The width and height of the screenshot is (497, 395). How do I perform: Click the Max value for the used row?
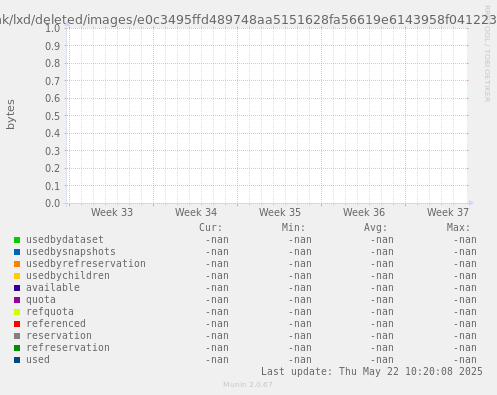[465, 360]
